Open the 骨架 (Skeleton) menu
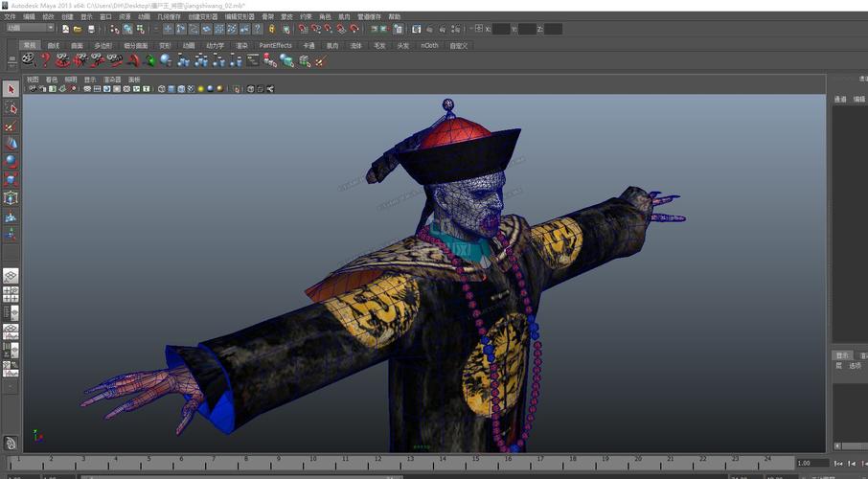 (x=268, y=16)
